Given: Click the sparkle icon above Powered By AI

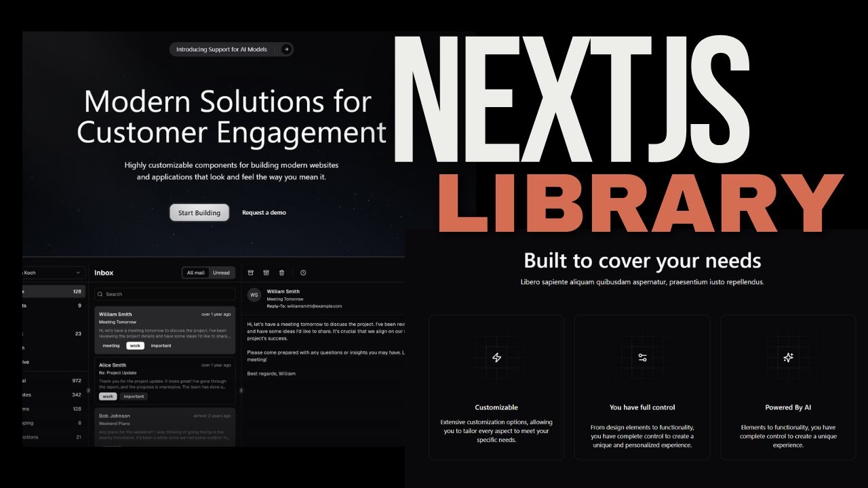Looking at the screenshot, I should coord(788,357).
